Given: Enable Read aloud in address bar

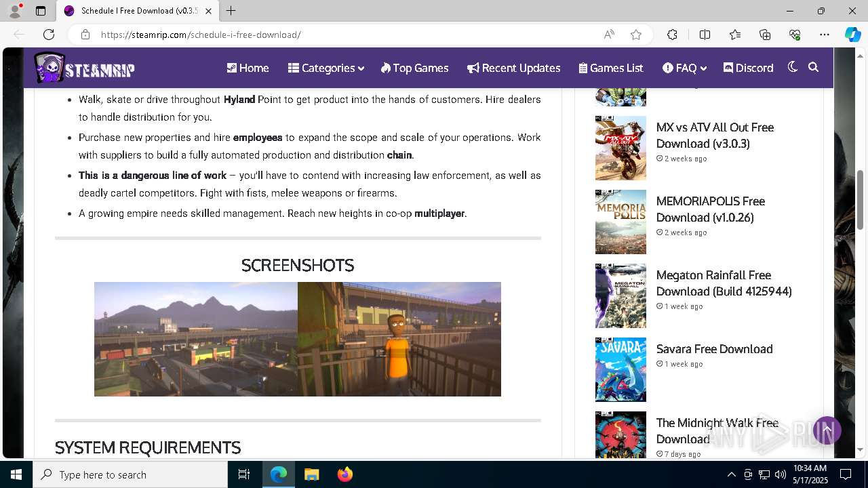Looking at the screenshot, I should (x=609, y=35).
